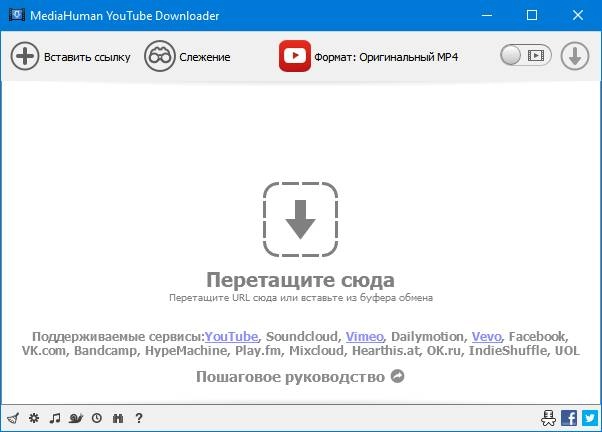Viewport: 602px width, 432px height.
Task: Click the dashed drop zone arrow
Action: (300, 219)
